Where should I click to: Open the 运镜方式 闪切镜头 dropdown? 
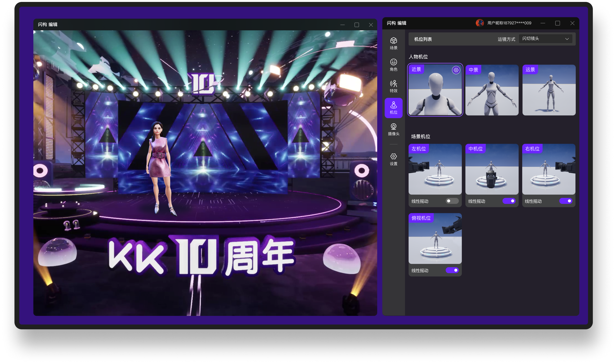(x=545, y=39)
